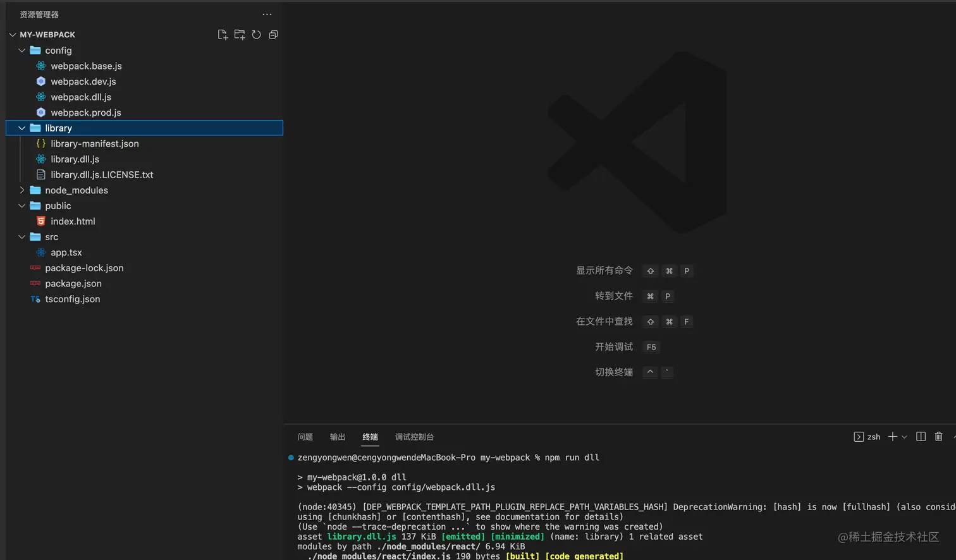
Task: Collapse all folders in the explorer
Action: coord(273,35)
